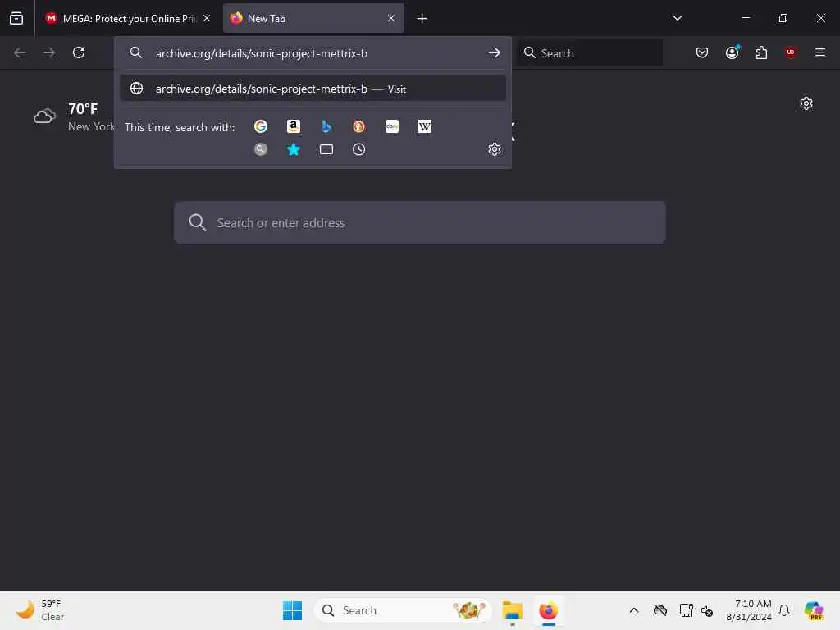Search bookmarks using the star icon
The width and height of the screenshot is (840, 630).
click(294, 149)
